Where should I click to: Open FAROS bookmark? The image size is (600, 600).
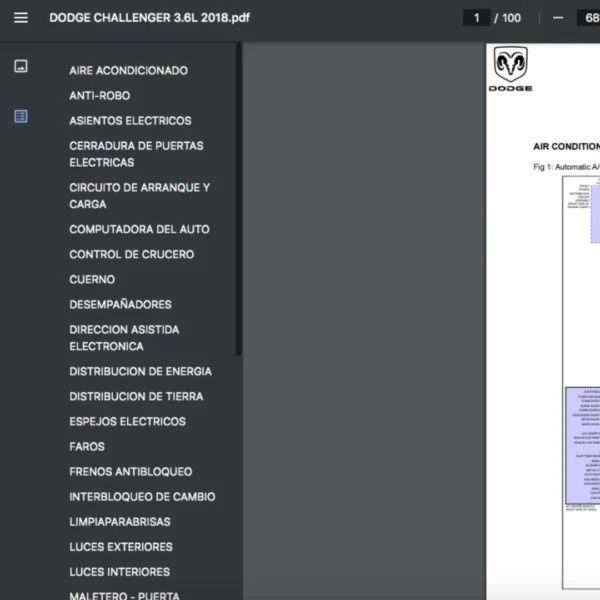pyautogui.click(x=87, y=447)
